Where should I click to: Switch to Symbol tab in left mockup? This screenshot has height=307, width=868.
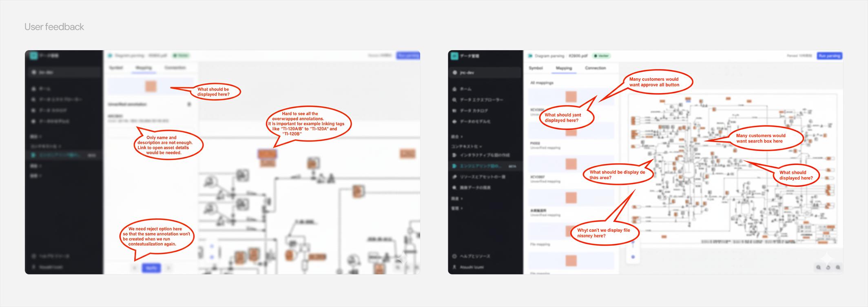116,68
